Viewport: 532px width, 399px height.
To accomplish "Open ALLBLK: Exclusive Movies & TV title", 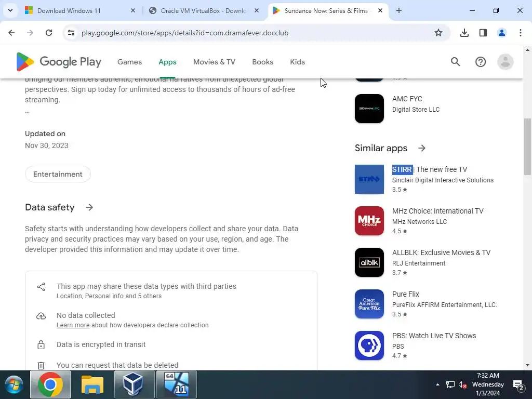I will [441, 253].
